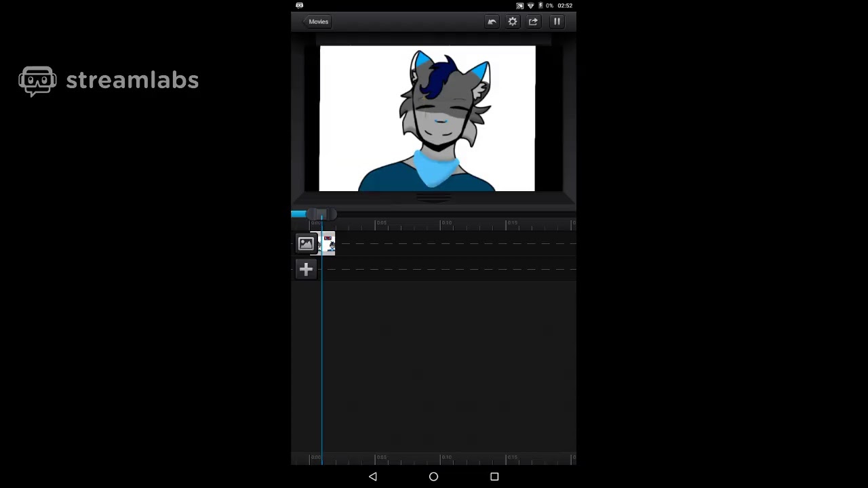Open Android recent apps button
This screenshot has height=488, width=868.
tap(494, 477)
